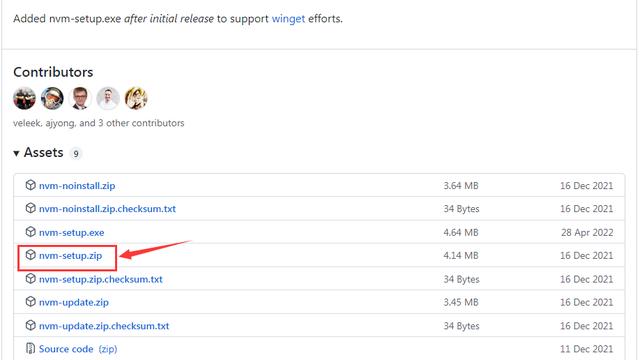This screenshot has width=640, height=360.
Task: Select the 4.14 MB size text
Action: point(461,256)
